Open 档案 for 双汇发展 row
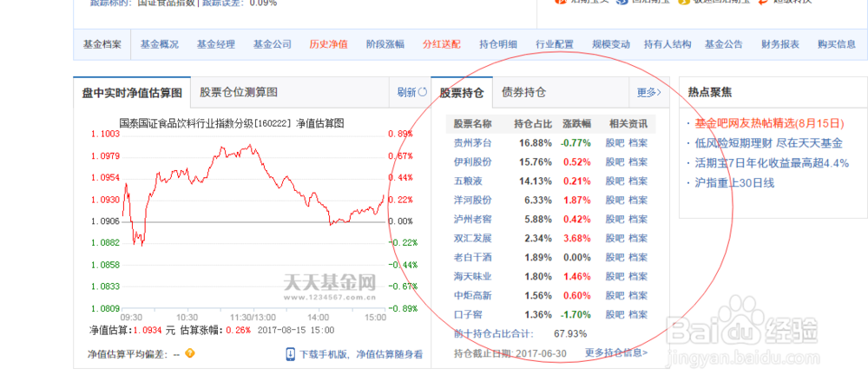The image size is (868, 388). coord(638,238)
